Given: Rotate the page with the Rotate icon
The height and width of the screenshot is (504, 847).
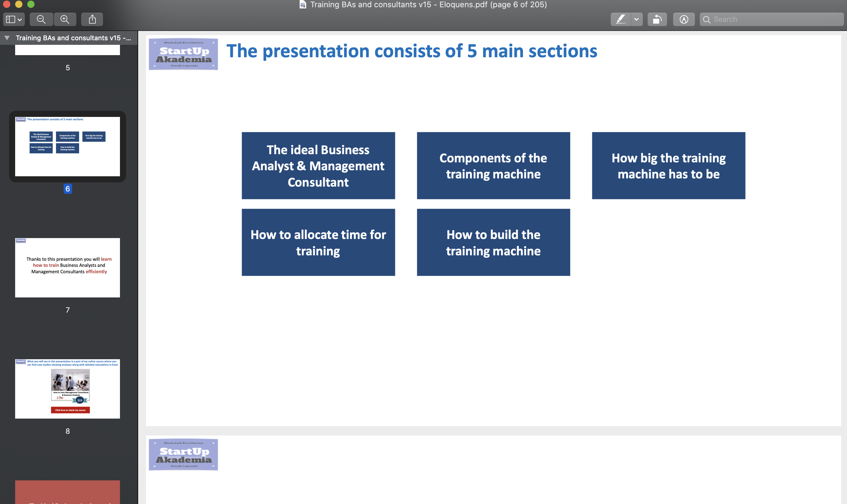Looking at the screenshot, I should [657, 19].
